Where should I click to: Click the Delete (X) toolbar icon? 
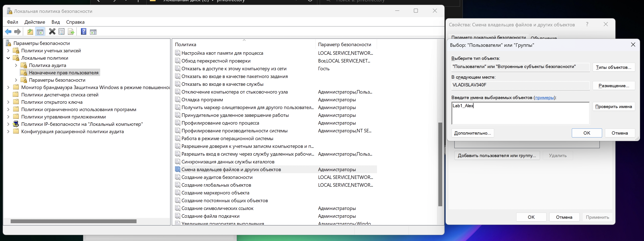[52, 32]
